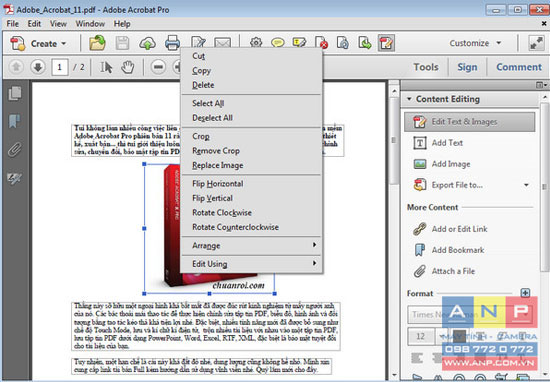Screen dimensions: 550x382
Task: Click the cloud upload icon
Action: [x=147, y=43]
